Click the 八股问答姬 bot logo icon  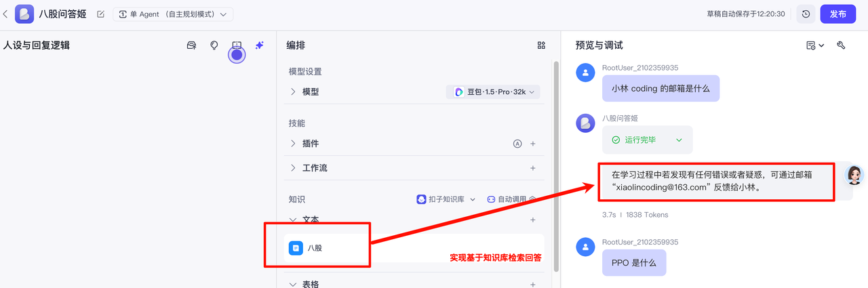coord(24,14)
